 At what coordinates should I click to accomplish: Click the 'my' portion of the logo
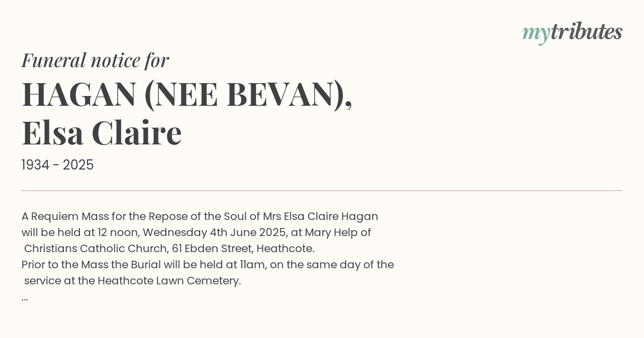[536, 34]
